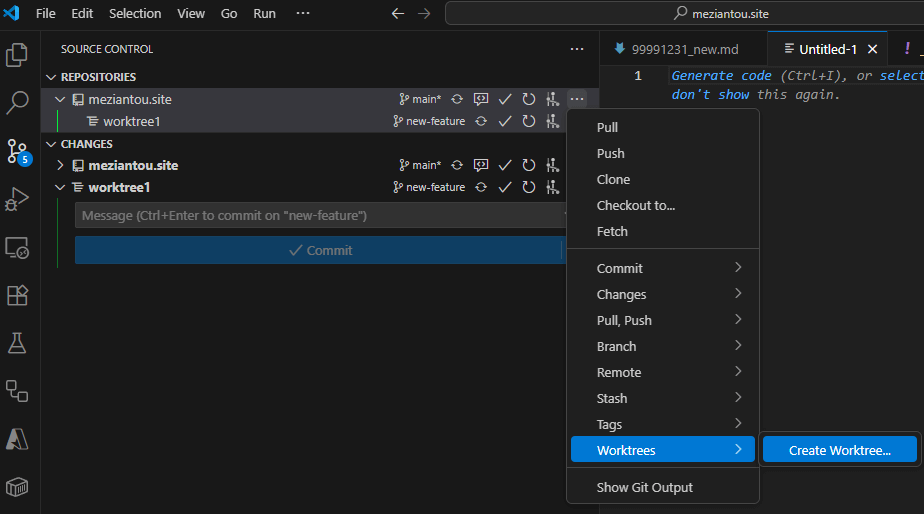Open the File menu
The width and height of the screenshot is (924, 514).
(45, 13)
